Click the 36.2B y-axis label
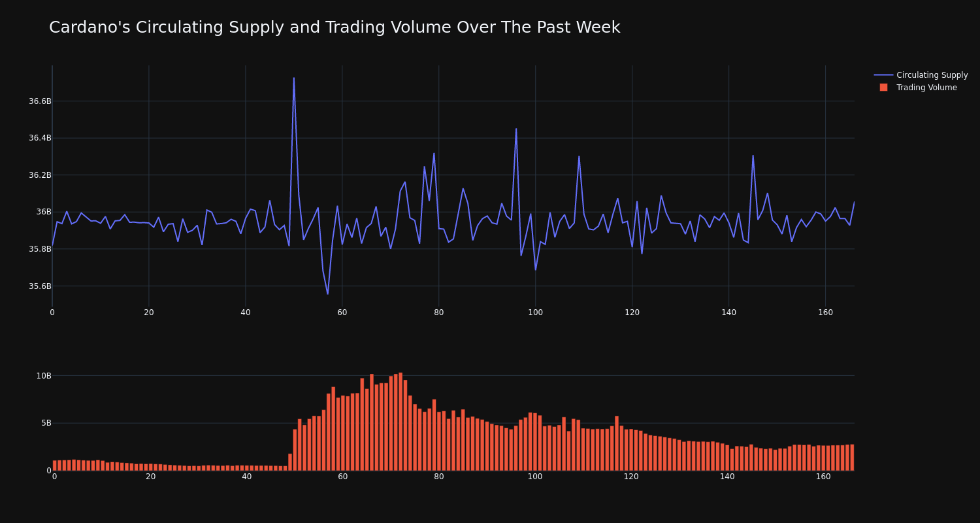Screen dimensions: 980x523 point(40,175)
